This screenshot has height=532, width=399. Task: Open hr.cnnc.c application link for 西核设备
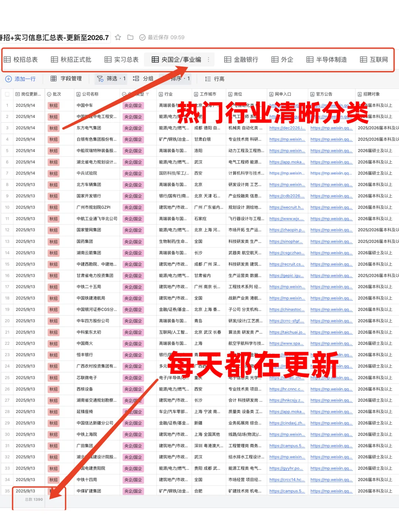(287, 389)
